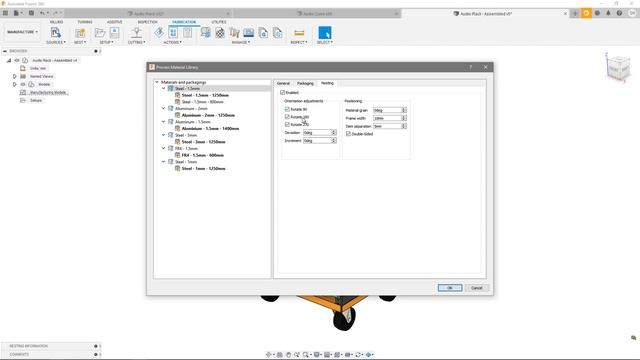Click the Material grain value field
640x360 pixels.
[x=387, y=110]
